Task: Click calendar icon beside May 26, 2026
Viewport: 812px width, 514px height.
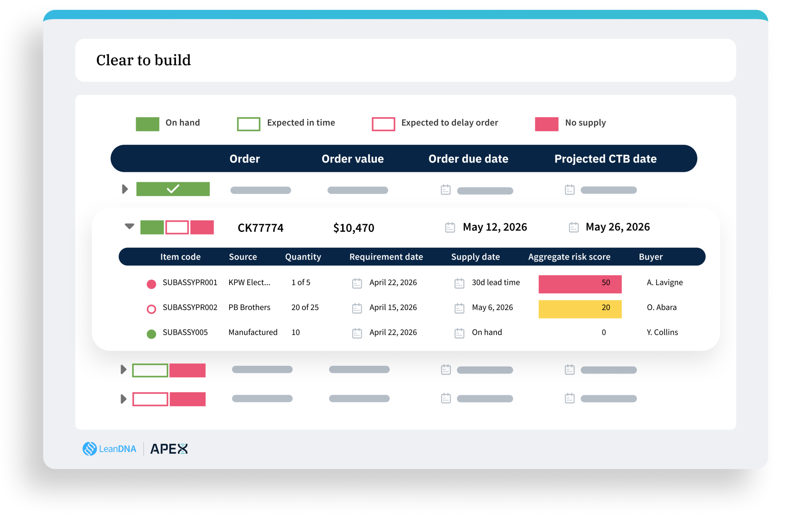Action: pyautogui.click(x=573, y=227)
